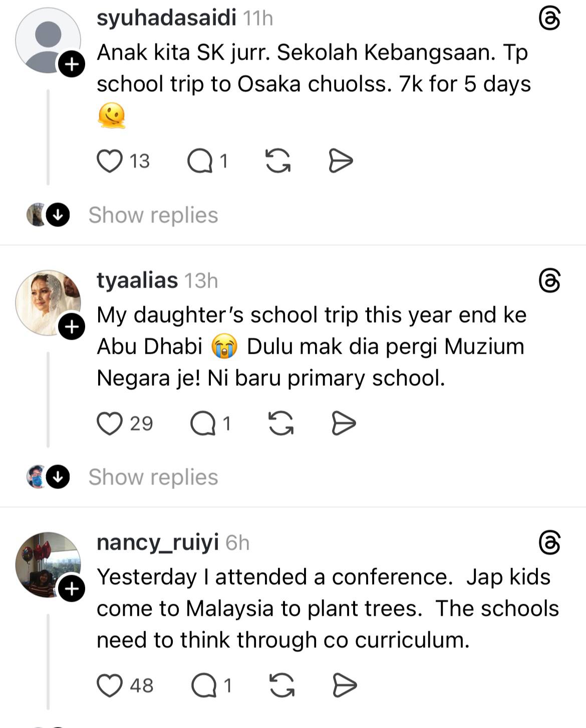Like nancy_ruiyi's conference comment
This screenshot has height=728, width=586.
110,685
